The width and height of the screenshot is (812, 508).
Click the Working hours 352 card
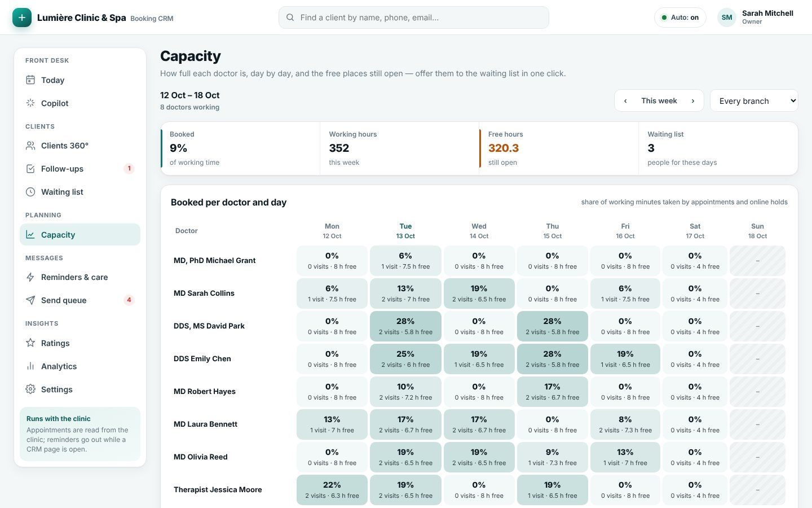(400, 148)
